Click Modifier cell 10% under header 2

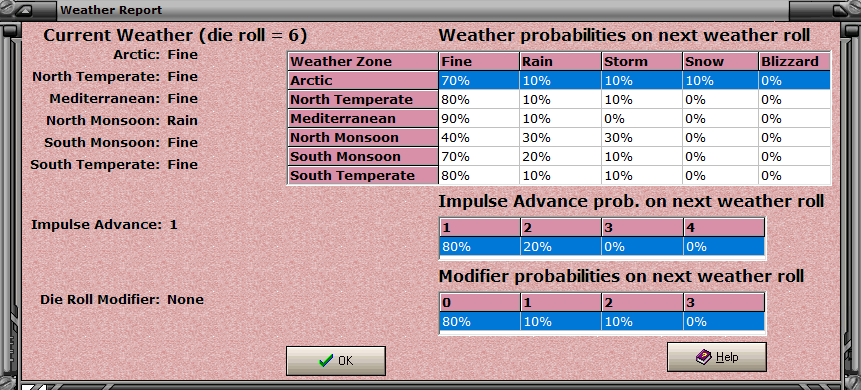[642, 321]
